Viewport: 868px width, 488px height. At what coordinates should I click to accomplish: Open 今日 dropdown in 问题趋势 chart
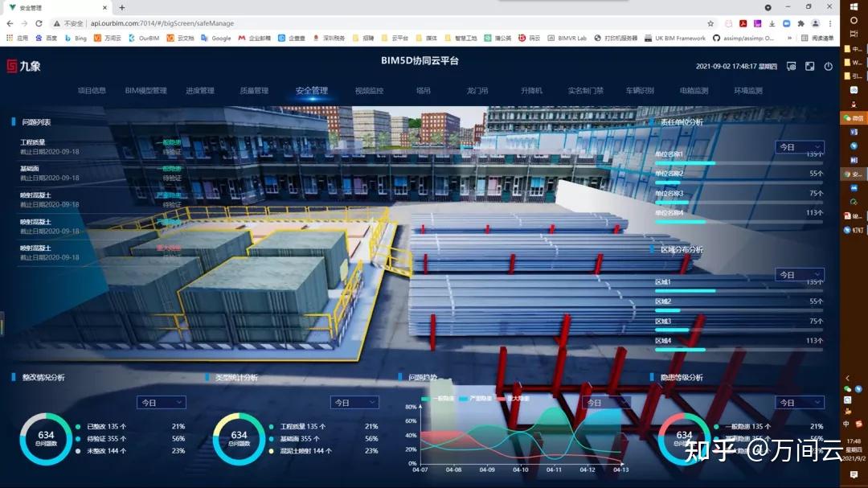[x=606, y=403]
